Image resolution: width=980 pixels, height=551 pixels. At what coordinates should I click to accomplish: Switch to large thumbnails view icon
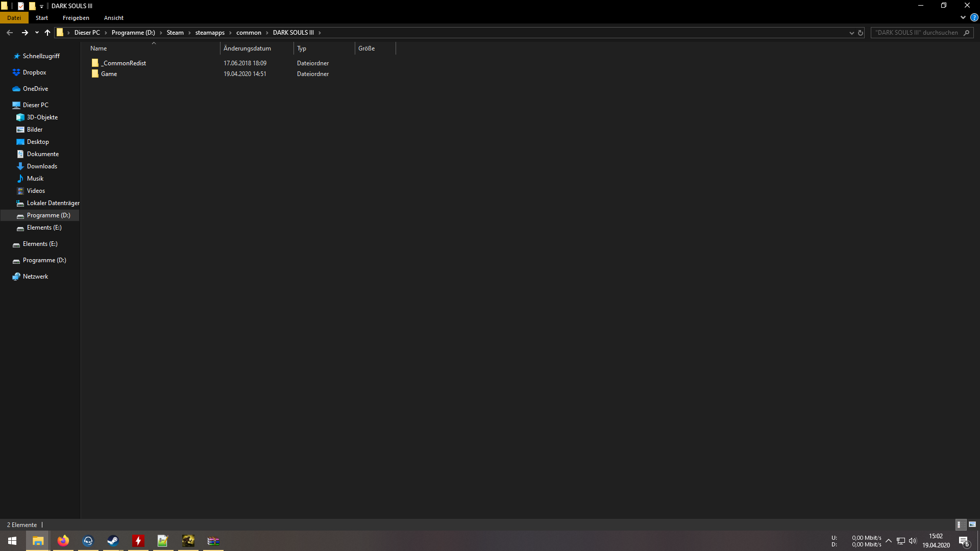[972, 524]
